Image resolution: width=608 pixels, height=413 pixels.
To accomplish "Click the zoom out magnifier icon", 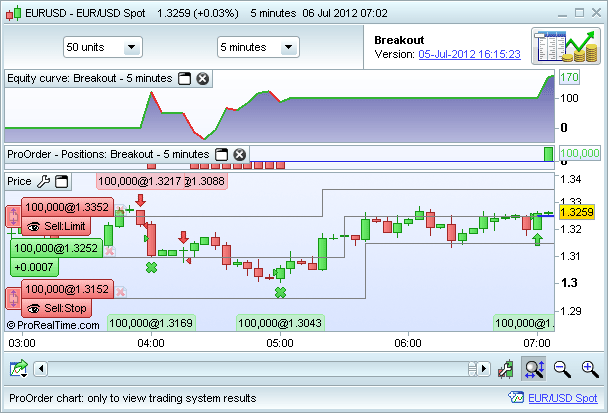I will pyautogui.click(x=563, y=369).
